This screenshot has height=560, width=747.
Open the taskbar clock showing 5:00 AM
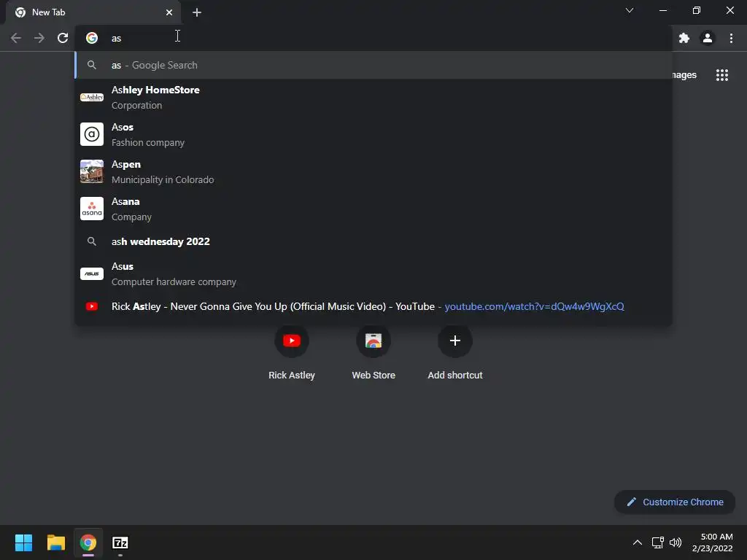pos(713,542)
